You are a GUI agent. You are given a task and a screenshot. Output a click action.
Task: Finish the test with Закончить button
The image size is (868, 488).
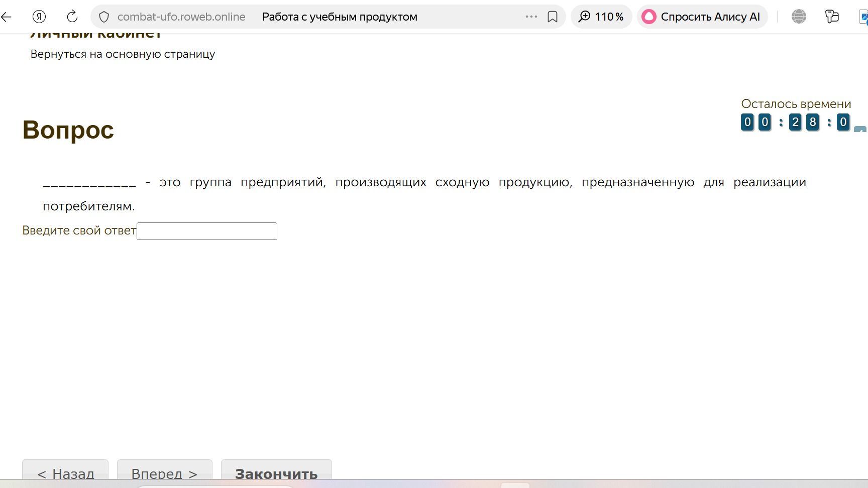pyautogui.click(x=276, y=473)
